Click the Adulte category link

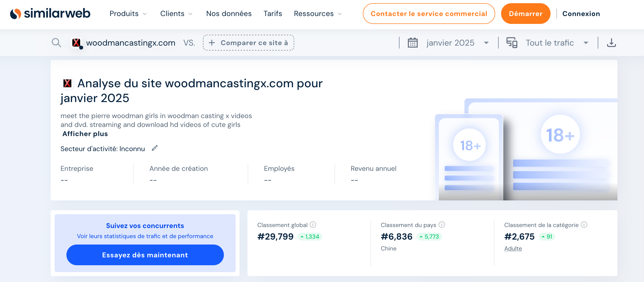click(513, 248)
